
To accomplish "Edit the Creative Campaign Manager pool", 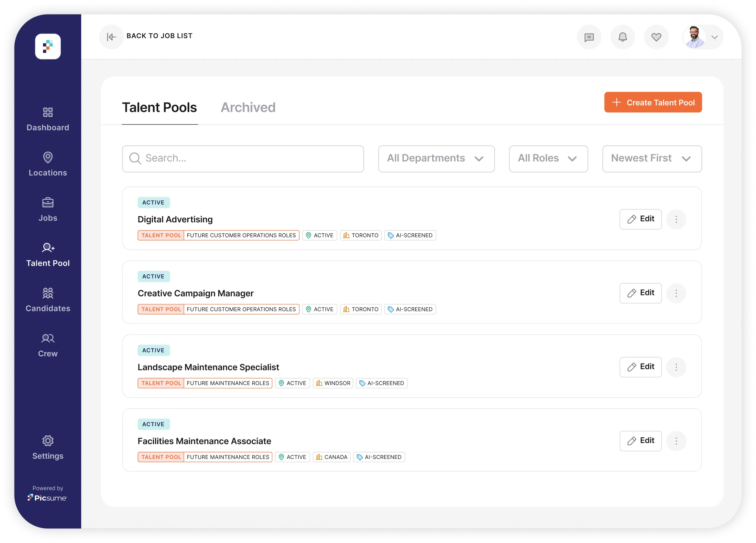I will point(640,293).
